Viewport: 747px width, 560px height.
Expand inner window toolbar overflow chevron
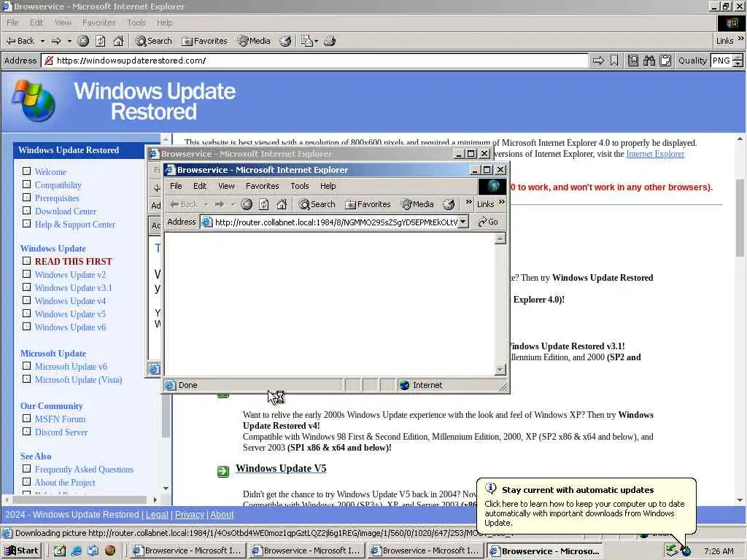[x=469, y=202]
